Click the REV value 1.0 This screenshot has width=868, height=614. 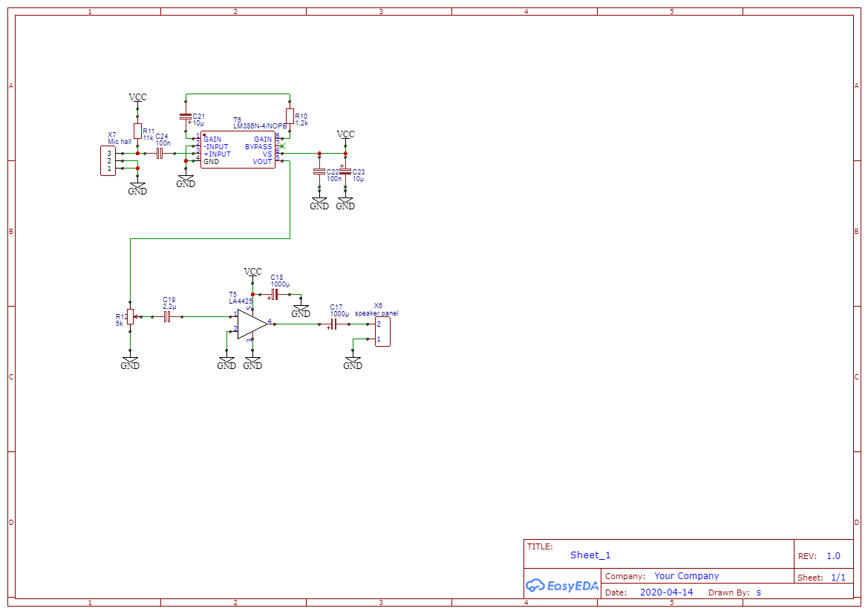click(x=833, y=556)
